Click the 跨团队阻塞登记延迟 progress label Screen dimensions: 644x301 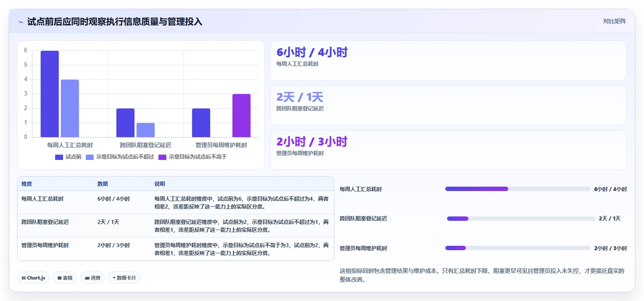tap(363, 219)
